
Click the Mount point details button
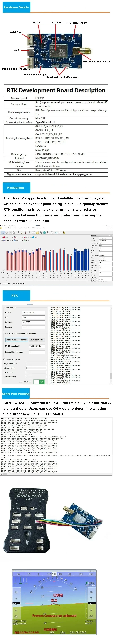click(x=37, y=340)
